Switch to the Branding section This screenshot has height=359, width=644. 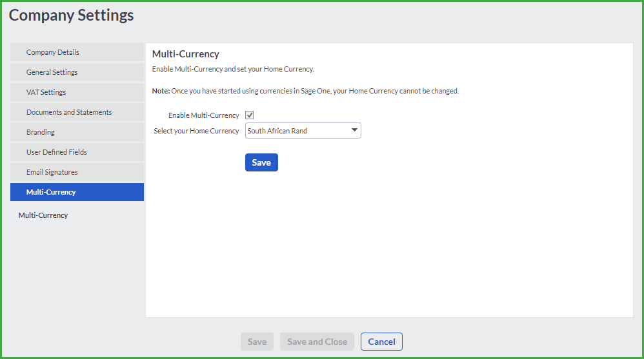77,132
